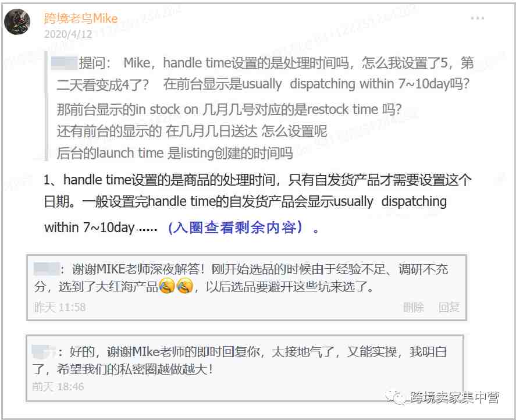Open the 入圈查看剩余内容 link
The image size is (516, 420).
point(235,227)
